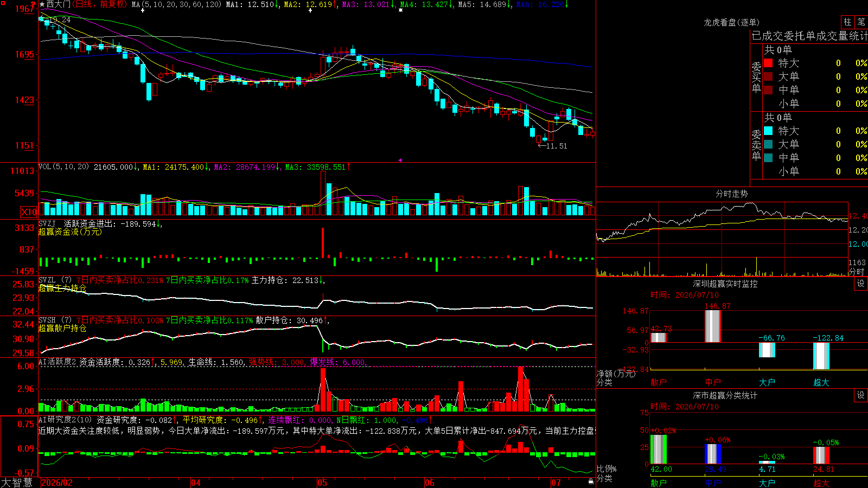868x488 pixels.
Task: Click the 委卖单 sell orders section label
Action: click(756, 145)
